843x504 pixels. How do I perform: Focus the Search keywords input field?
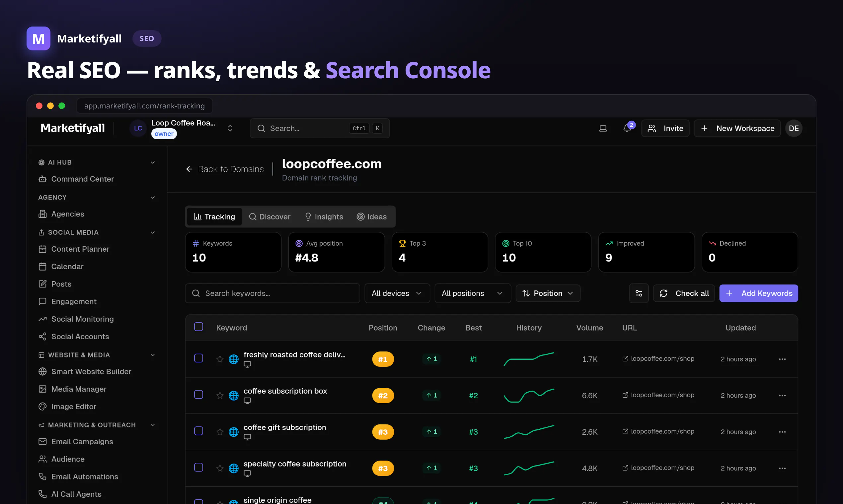[272, 293]
